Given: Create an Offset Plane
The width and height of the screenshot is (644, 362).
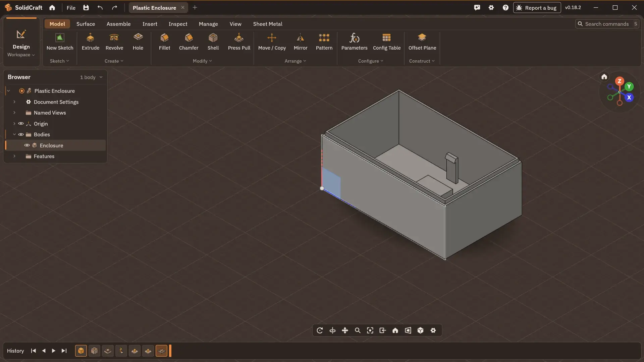Looking at the screenshot, I should tap(422, 42).
